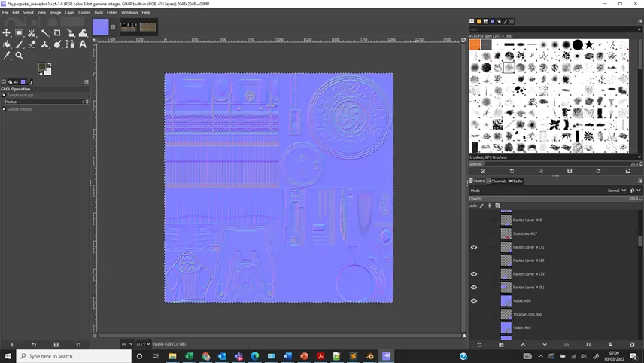Select the Scissors Select tool
The width and height of the screenshot is (644, 363).
click(x=32, y=33)
